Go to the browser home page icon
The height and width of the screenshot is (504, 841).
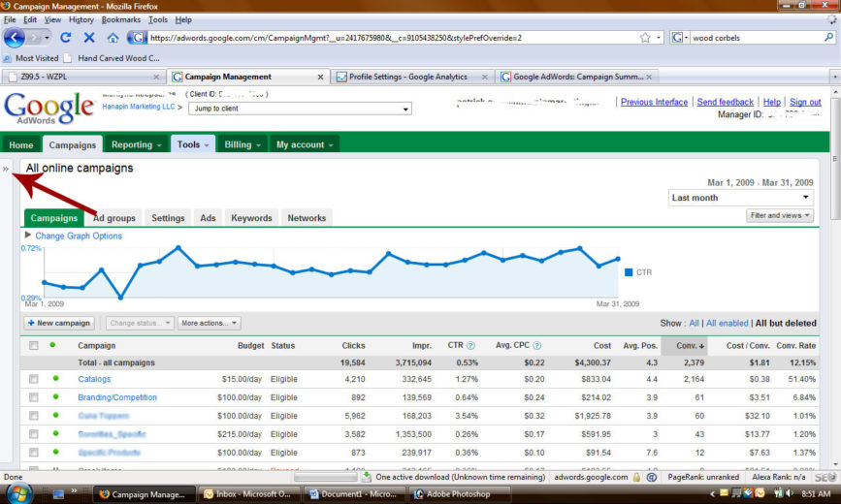[x=113, y=38]
